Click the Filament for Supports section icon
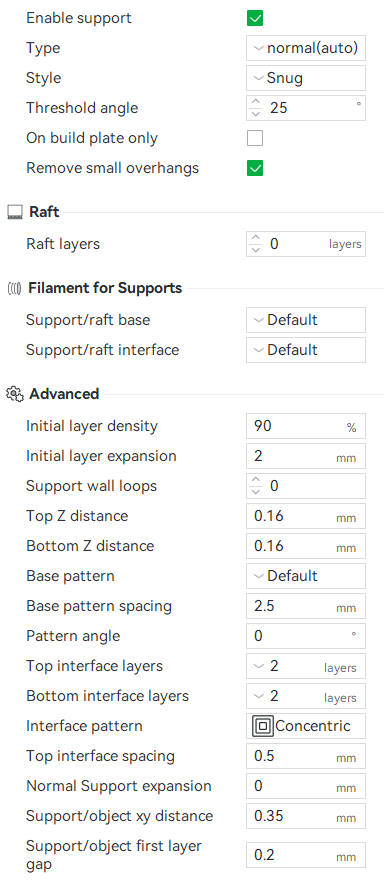The height and width of the screenshot is (882, 384). (x=14, y=289)
